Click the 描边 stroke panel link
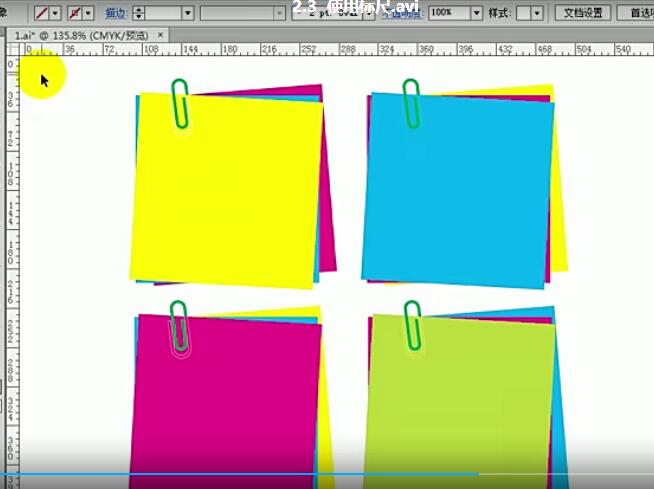 116,13
